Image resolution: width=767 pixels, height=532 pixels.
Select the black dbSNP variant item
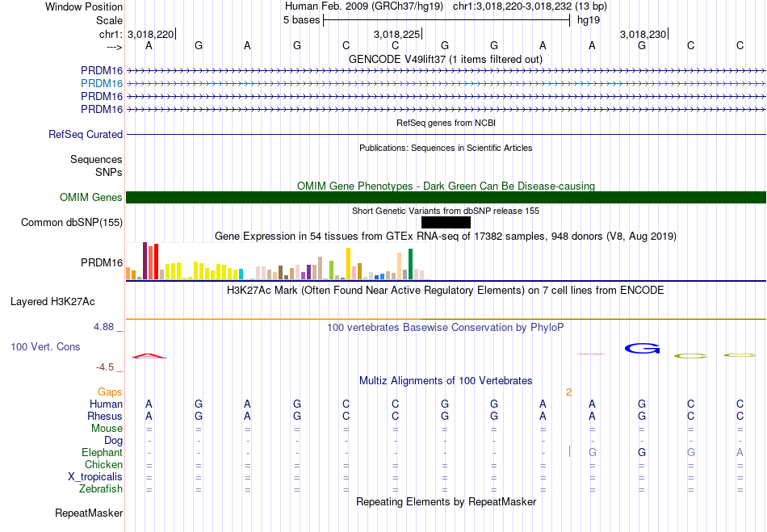point(446,223)
